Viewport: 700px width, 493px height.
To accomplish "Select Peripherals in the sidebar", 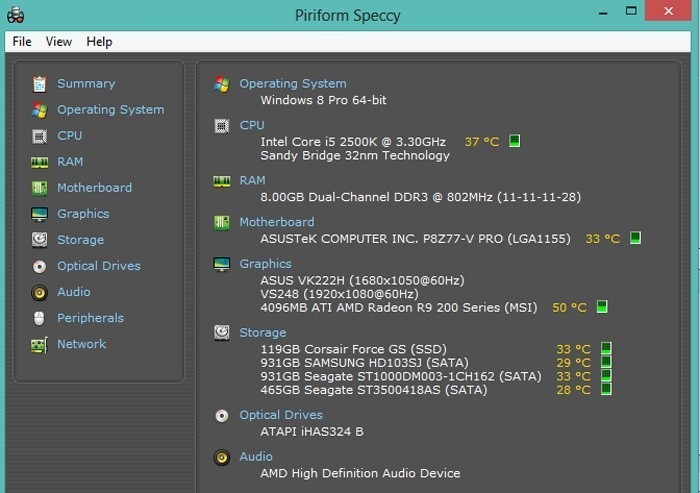I will click(91, 318).
